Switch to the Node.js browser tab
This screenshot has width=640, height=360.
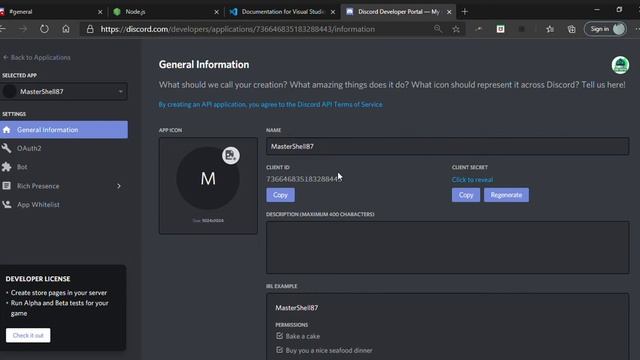coord(165,12)
